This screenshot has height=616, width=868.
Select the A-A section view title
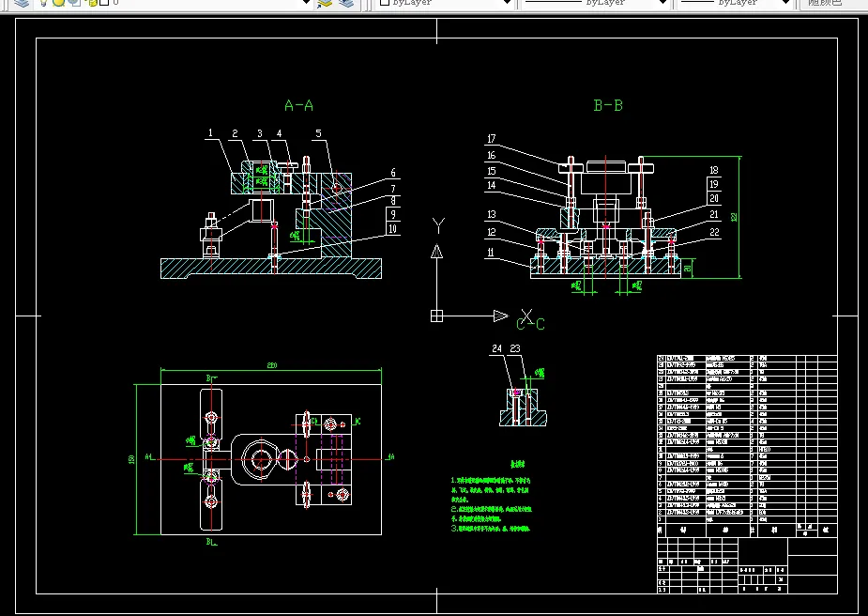pyautogui.click(x=299, y=105)
